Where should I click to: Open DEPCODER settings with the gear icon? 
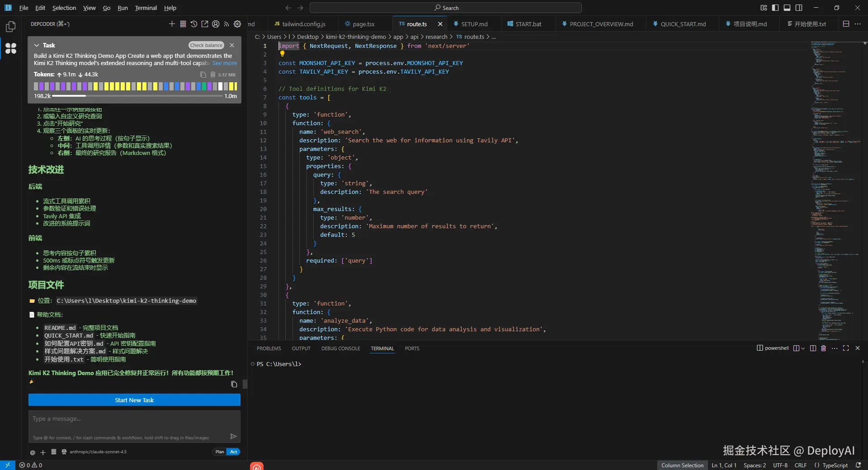coord(237,24)
